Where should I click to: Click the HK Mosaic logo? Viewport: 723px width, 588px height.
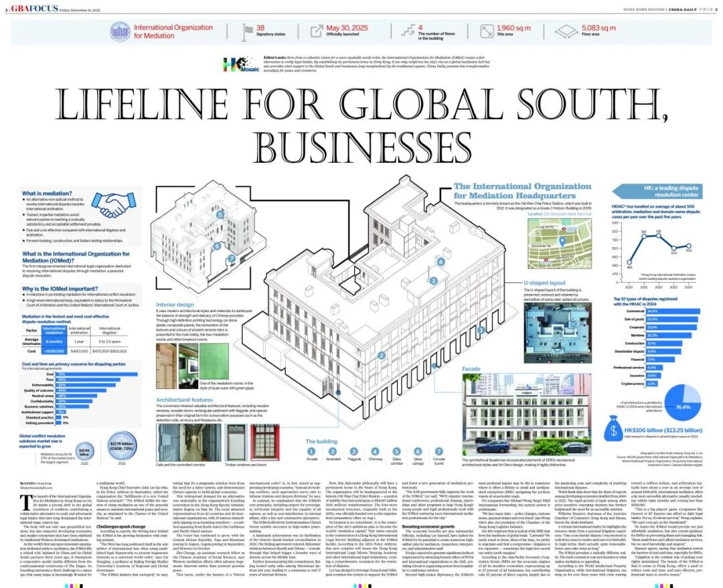coord(241,64)
